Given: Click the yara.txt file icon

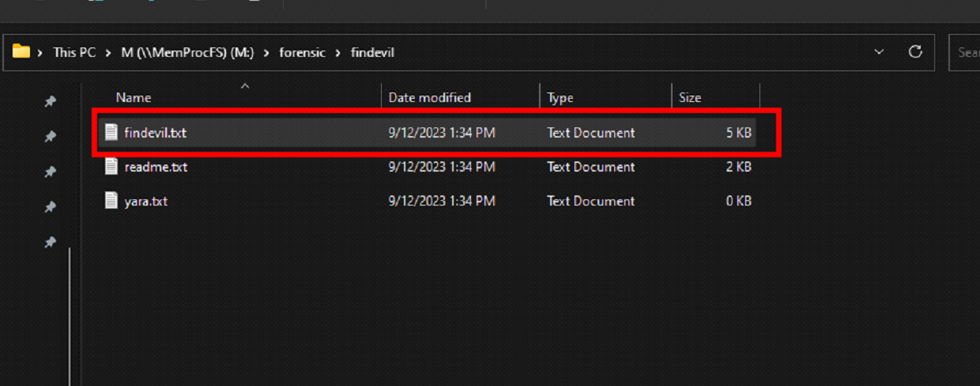Looking at the screenshot, I should coord(111,201).
